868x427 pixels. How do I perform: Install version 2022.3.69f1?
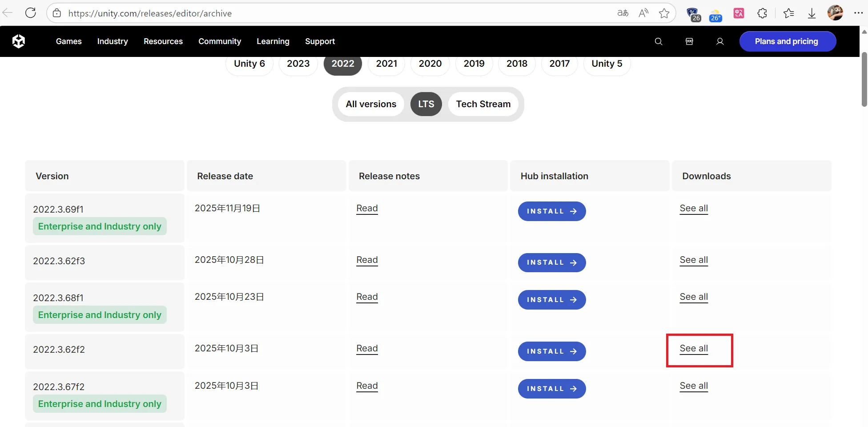click(551, 211)
